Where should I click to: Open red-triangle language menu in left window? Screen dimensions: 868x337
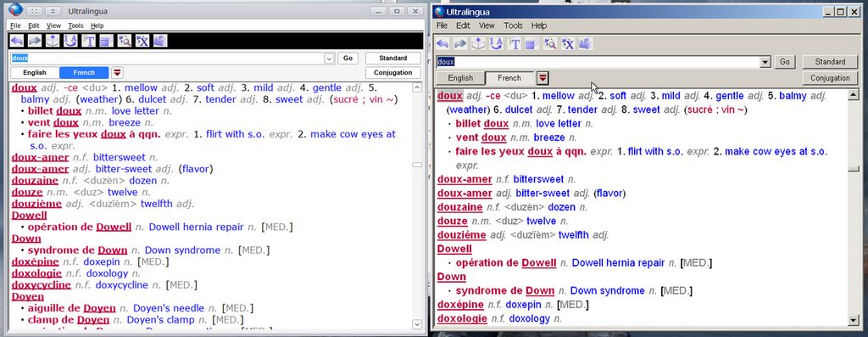(117, 73)
